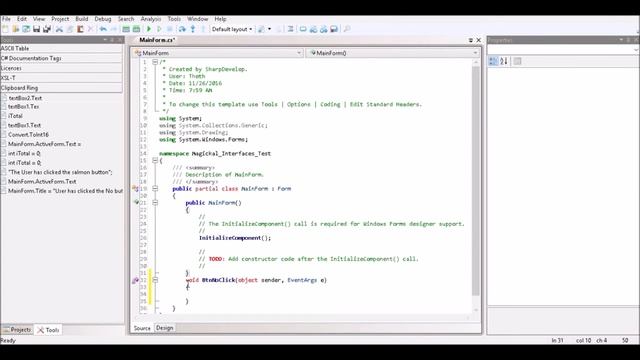This screenshot has width=640, height=360.
Task: Collapse the namespace fold at line 15
Action: (x=155, y=160)
